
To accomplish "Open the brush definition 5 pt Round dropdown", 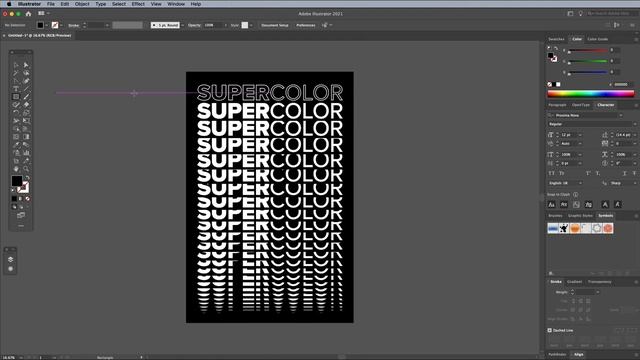I will coord(182,25).
